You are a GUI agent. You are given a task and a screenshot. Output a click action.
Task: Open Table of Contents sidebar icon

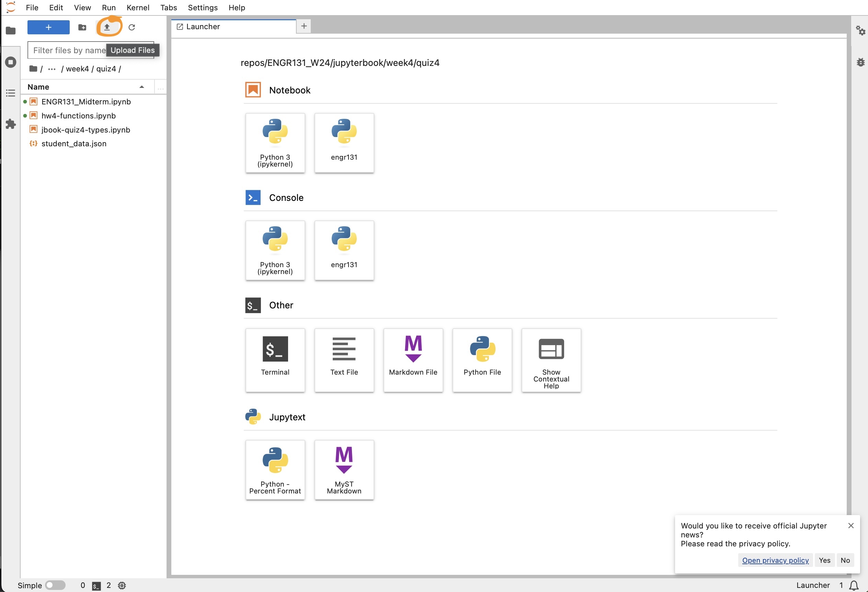(10, 93)
